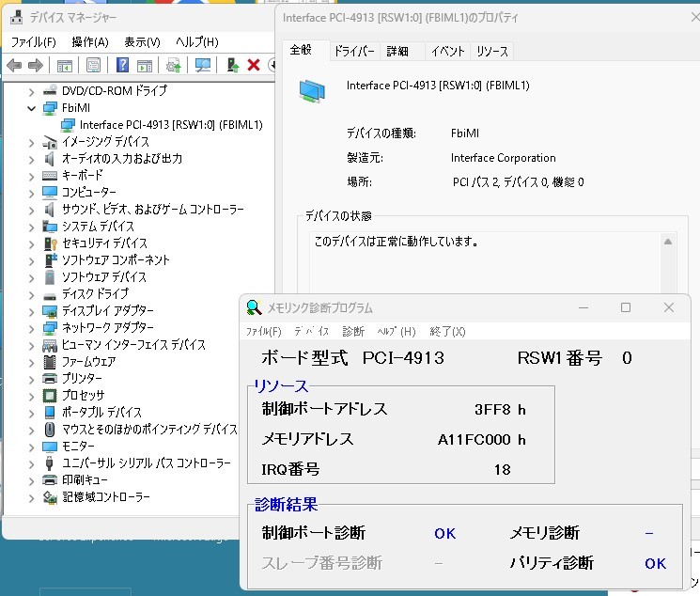The image size is (700, 596).
Task: Expand the ディスプレイ アダプター category
Action: click(31, 311)
